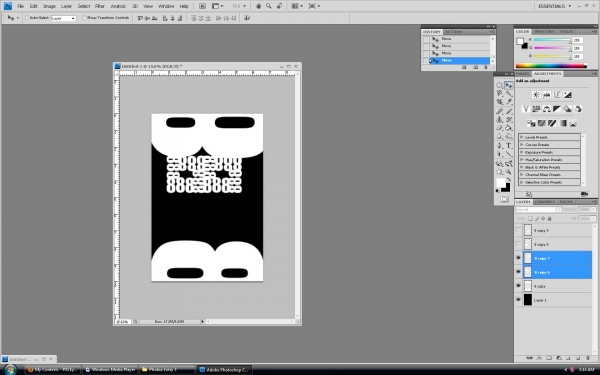Open the Image menu

49,6
